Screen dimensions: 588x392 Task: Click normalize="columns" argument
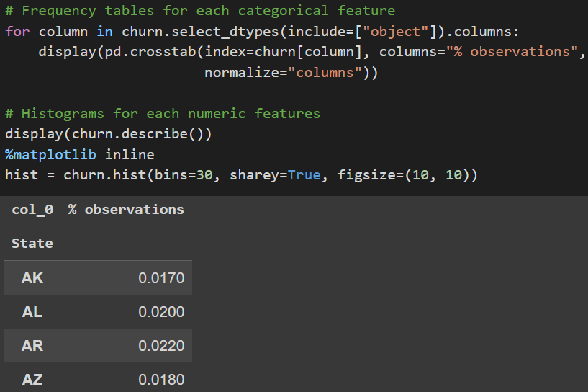coord(283,73)
